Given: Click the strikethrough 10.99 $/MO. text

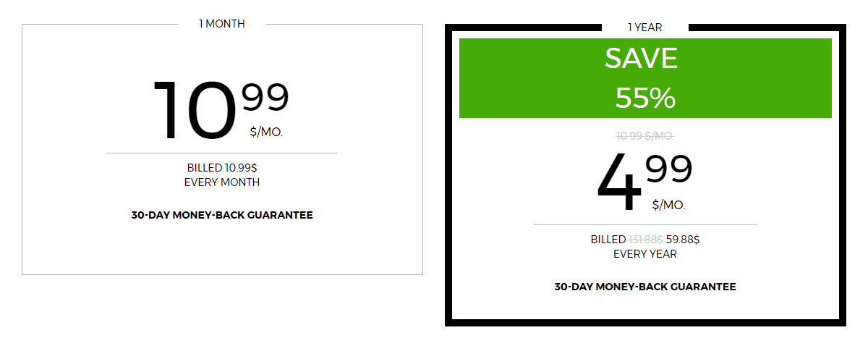Looking at the screenshot, I should coord(645,135).
